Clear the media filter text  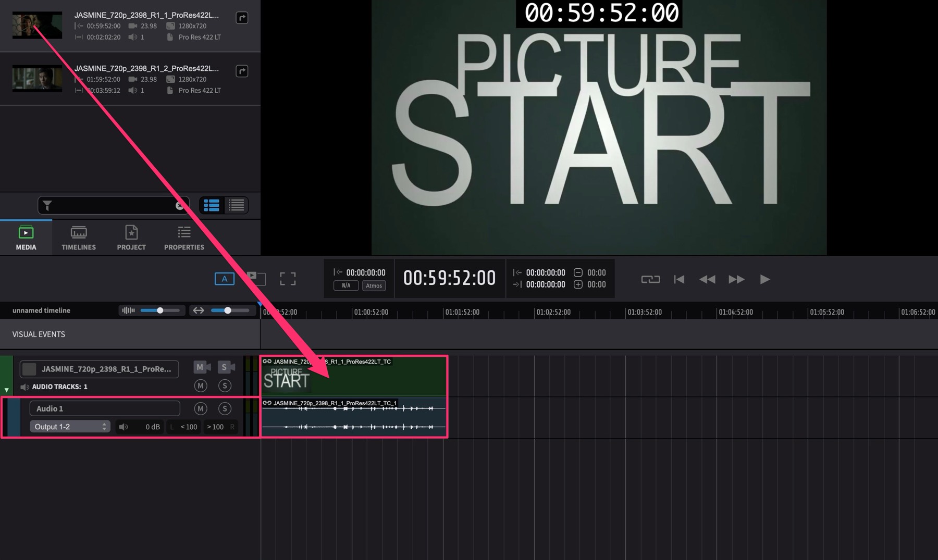(180, 206)
